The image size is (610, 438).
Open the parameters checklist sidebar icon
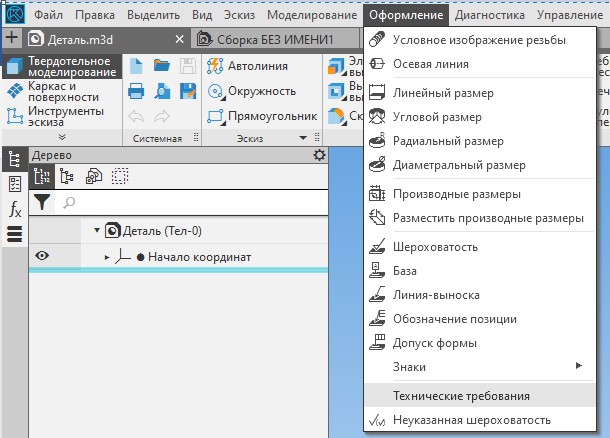point(15,184)
